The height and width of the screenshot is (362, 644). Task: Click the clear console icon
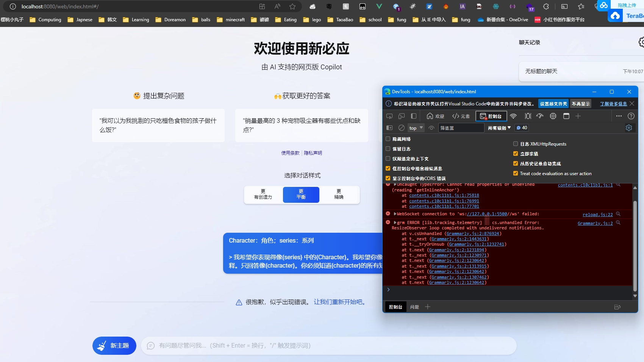pos(402,128)
